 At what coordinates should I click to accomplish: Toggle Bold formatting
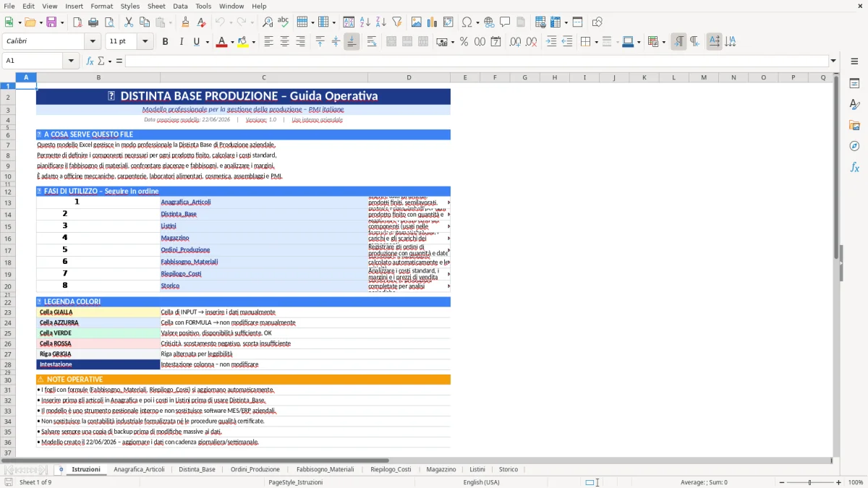pyautogui.click(x=165, y=42)
